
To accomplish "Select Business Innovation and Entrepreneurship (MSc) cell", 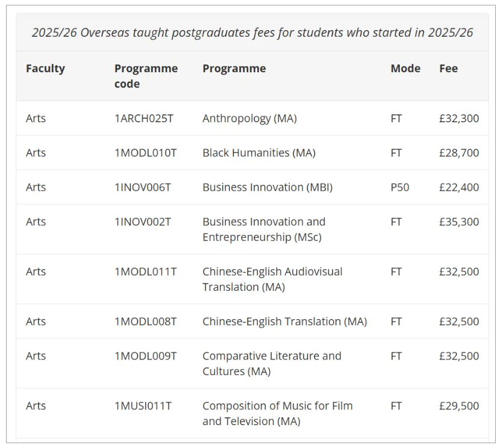I will click(x=264, y=229).
